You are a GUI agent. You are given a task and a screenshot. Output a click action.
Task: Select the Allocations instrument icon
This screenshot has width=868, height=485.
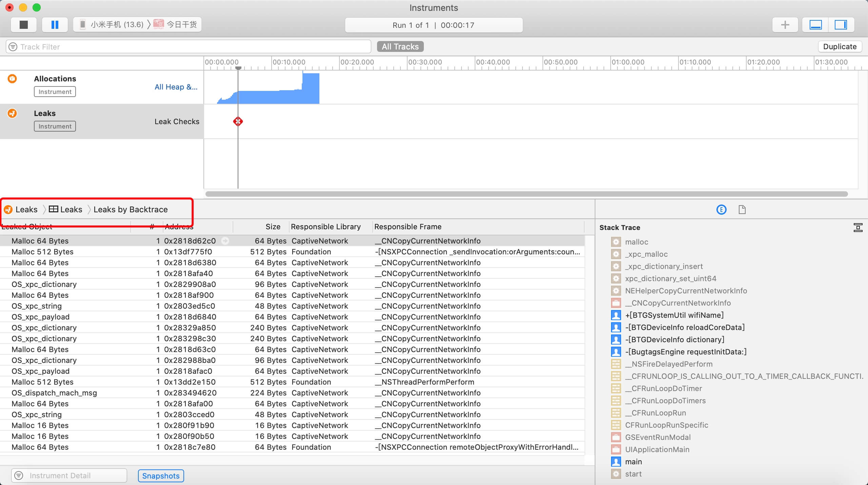coord(12,78)
